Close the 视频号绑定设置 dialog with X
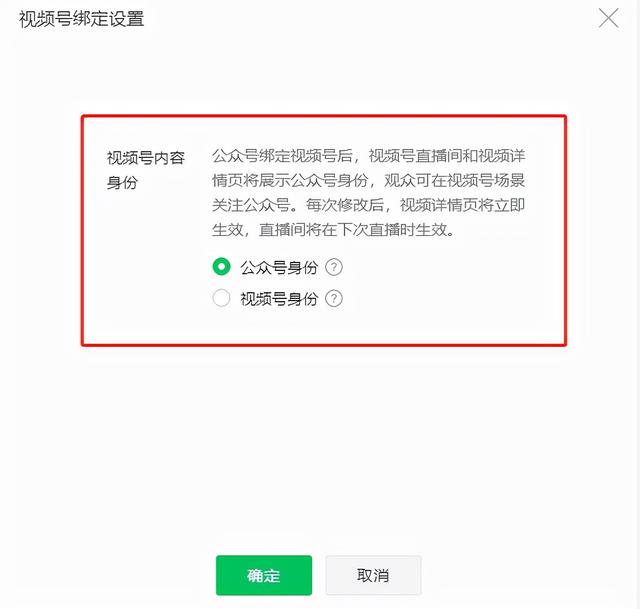The width and height of the screenshot is (640, 609). (608, 19)
